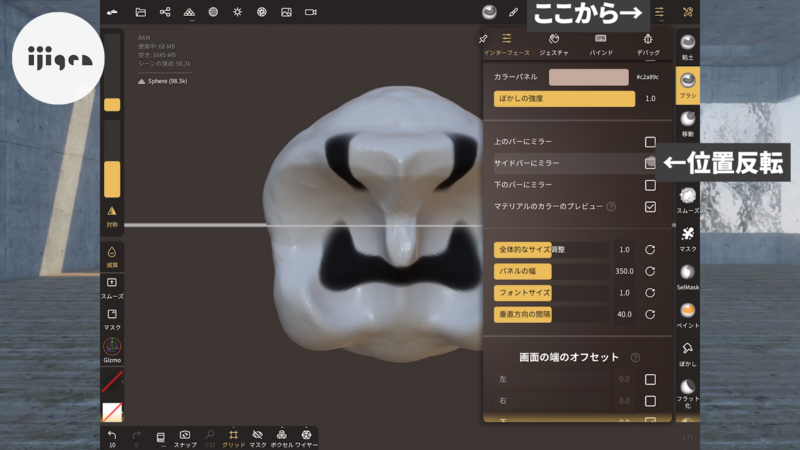Viewport: 800px width, 450px height.
Task: Open the 対称 symmetry settings
Action: pyautogui.click(x=112, y=216)
